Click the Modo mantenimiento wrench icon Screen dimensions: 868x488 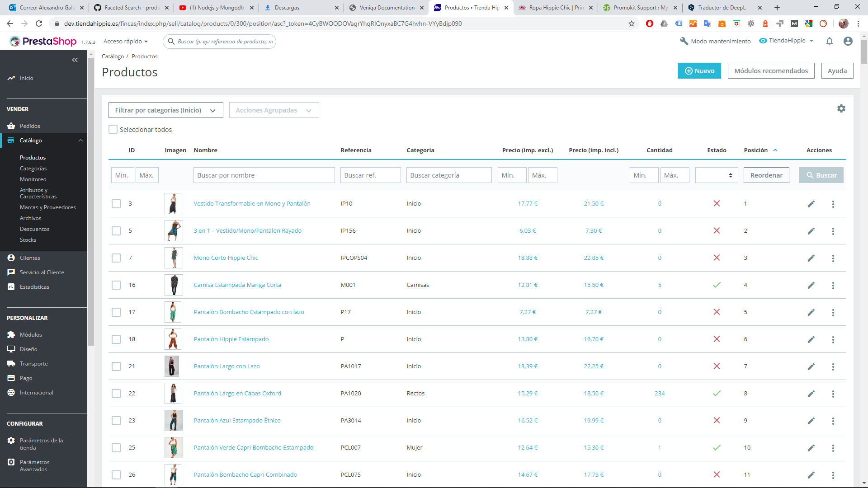(684, 41)
